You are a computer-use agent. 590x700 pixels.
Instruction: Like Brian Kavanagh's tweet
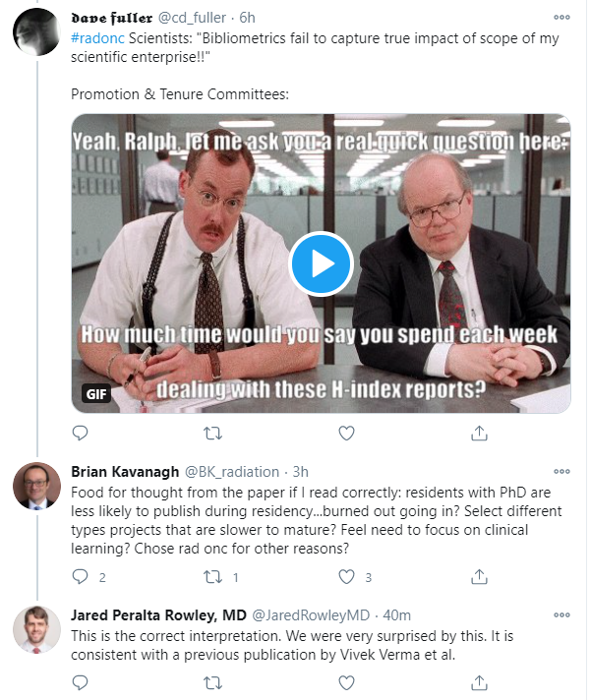coord(346,577)
